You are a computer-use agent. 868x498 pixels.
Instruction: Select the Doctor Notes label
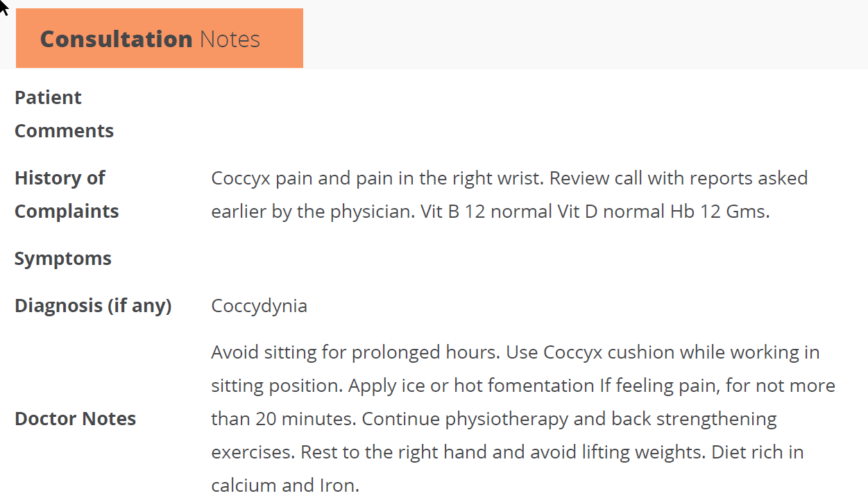click(75, 419)
